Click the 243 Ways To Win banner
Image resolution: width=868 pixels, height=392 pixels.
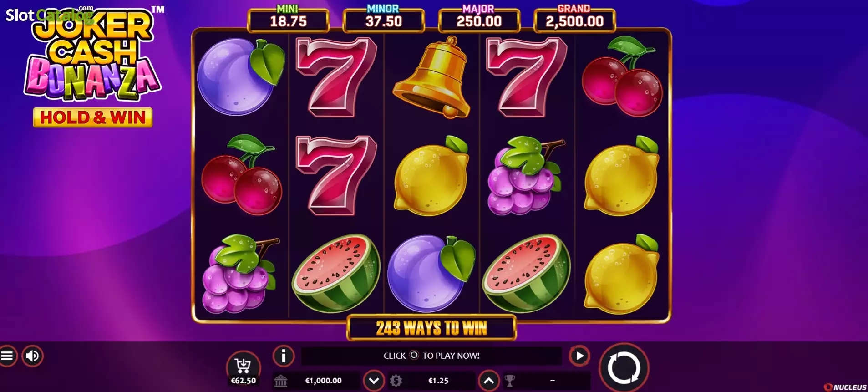pyautogui.click(x=431, y=328)
